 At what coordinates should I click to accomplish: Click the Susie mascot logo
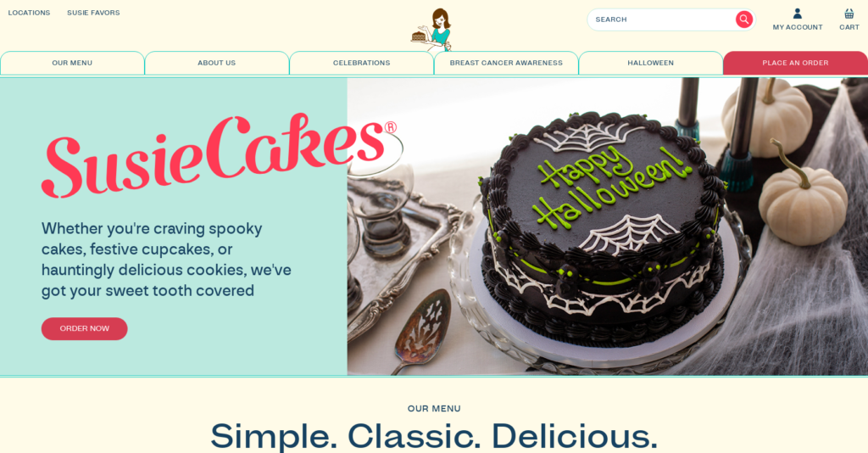click(x=432, y=30)
